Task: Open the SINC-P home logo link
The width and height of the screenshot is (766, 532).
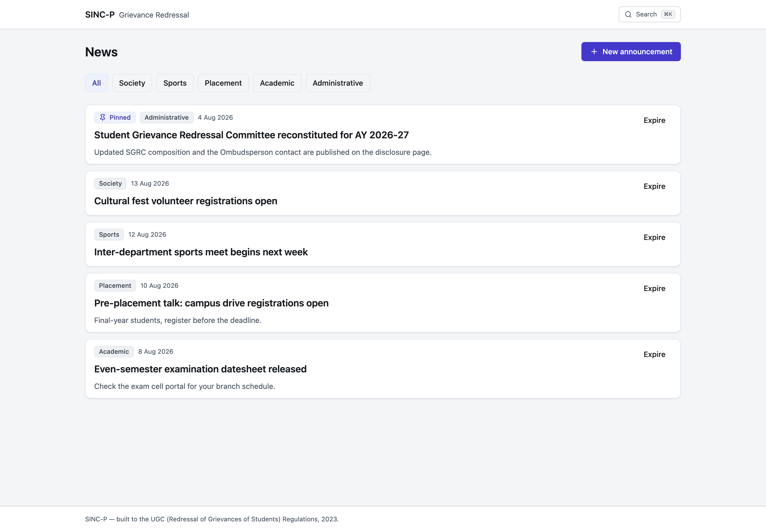Action: click(x=100, y=15)
